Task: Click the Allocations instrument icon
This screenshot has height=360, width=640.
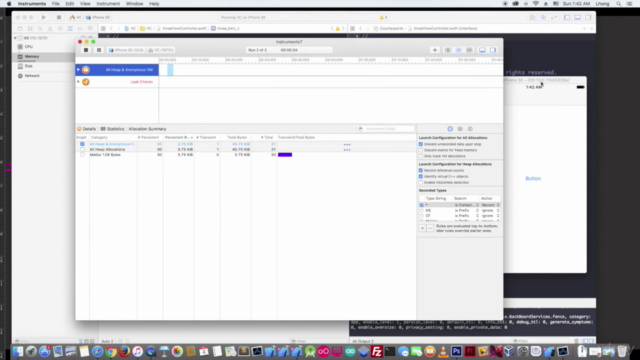Action: 86,70
